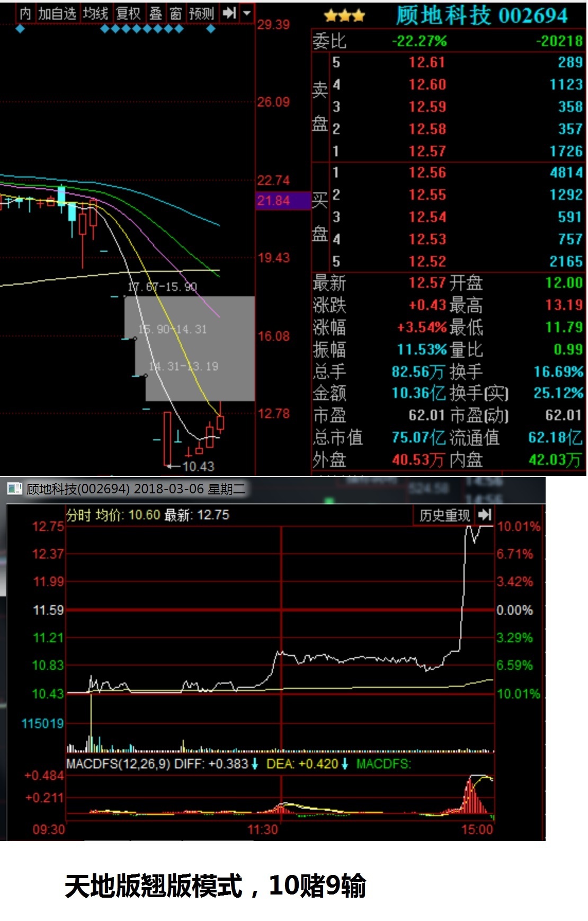Viewport: 588px width, 921px height.
Task: Click the three-star rating icon
Action: coord(344,16)
